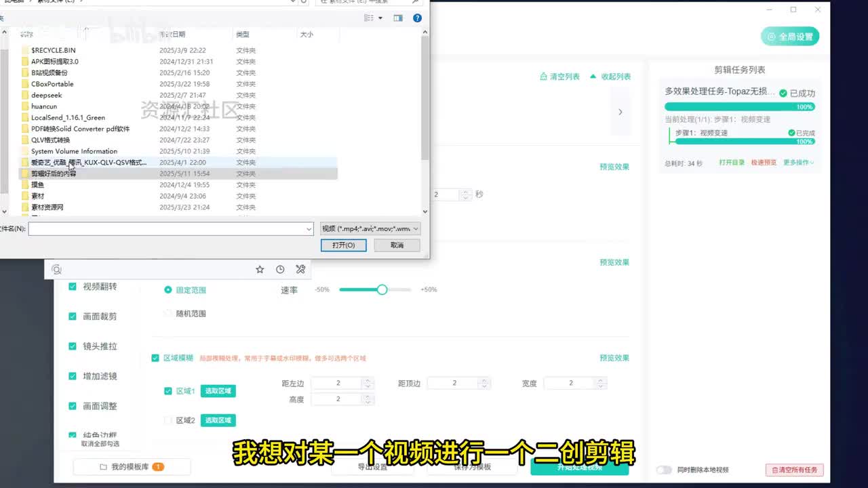This screenshot has height=488, width=868.
Task: Open the video file type filter dropdown
Action: click(370, 229)
